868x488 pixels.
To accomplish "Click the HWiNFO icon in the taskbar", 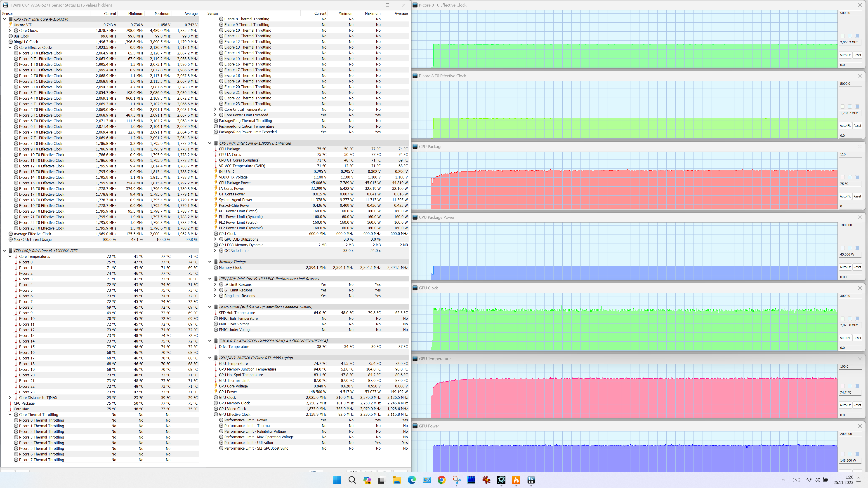I will [x=531, y=480].
